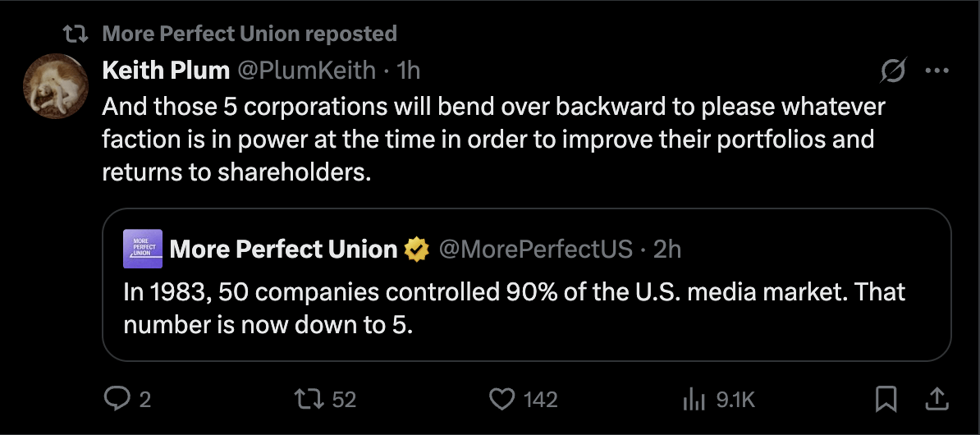
Task: Open Keith Plum's profile avatar
Action: coord(56,85)
